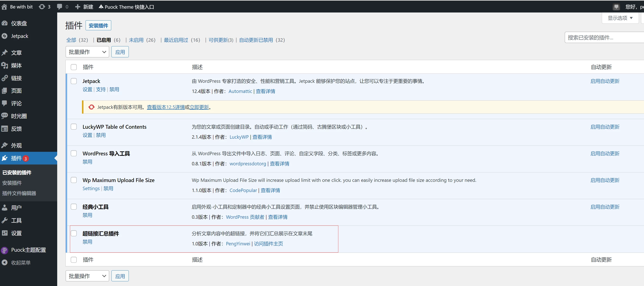Click the top 应用 button
644x286 pixels.
click(120, 52)
